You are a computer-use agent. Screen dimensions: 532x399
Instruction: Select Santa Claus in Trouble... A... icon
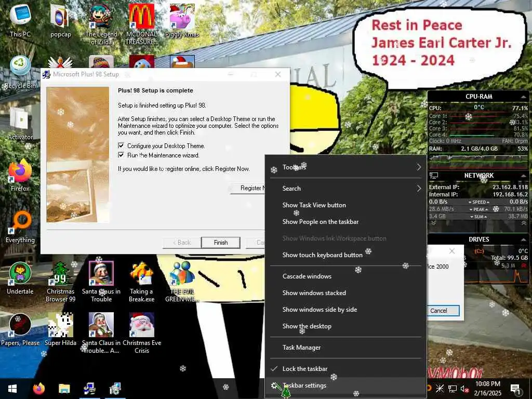101,333
